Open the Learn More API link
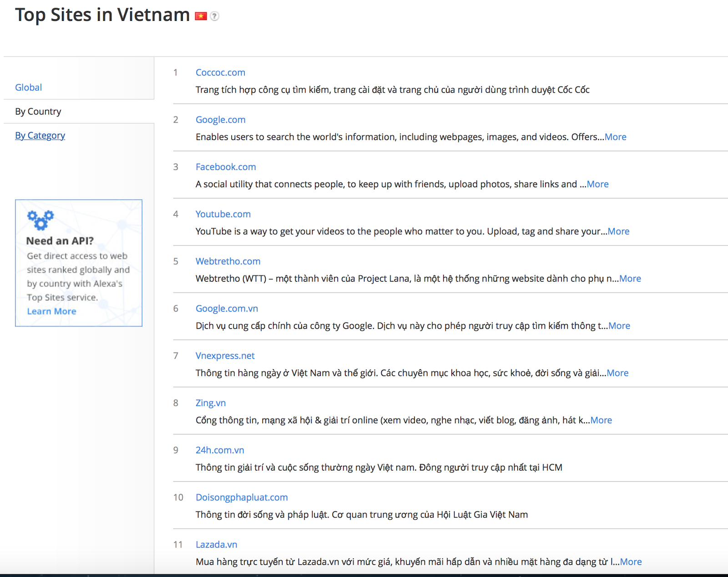This screenshot has width=728, height=577. point(51,311)
